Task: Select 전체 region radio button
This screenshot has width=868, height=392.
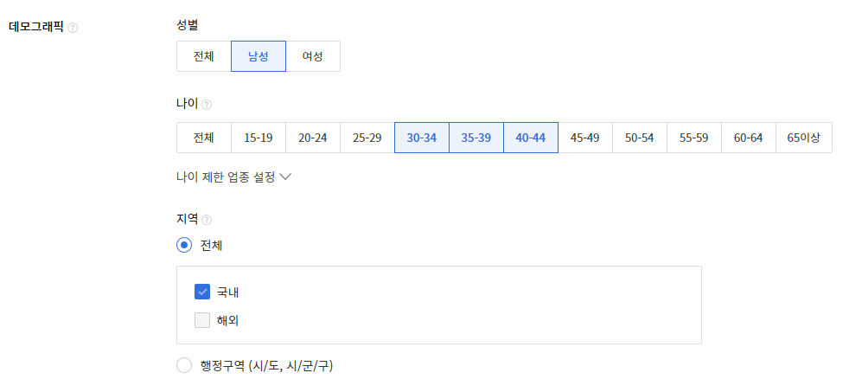Action: (184, 245)
